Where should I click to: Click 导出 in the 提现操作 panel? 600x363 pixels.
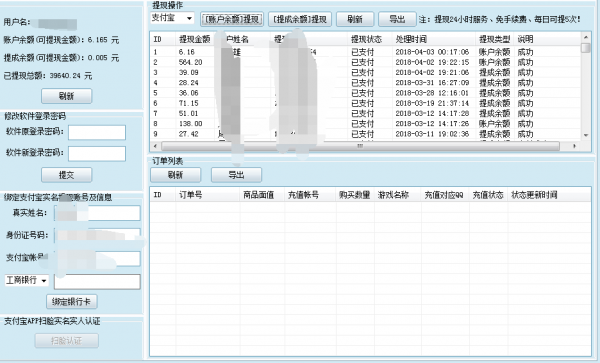(397, 19)
